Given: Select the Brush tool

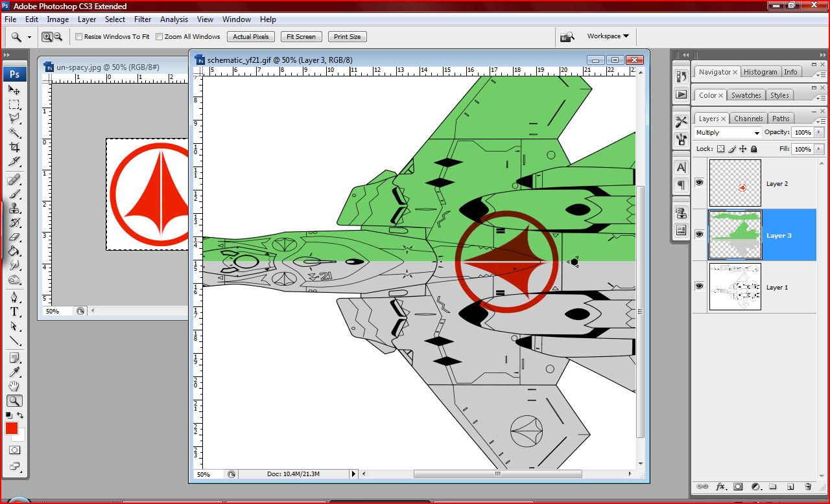Looking at the screenshot, I should click(14, 194).
